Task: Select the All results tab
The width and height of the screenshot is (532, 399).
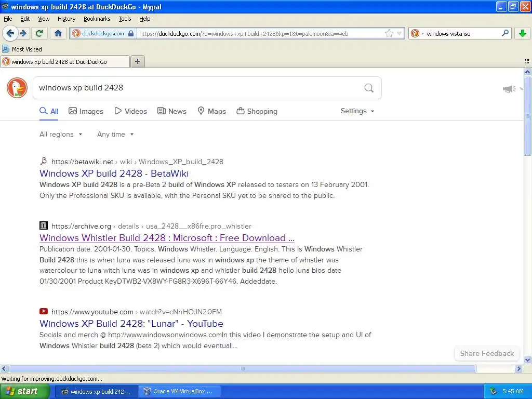Action: point(49,111)
